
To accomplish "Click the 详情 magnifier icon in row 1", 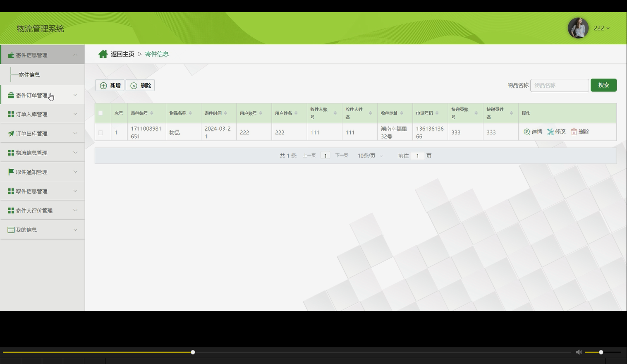I will coord(526,132).
